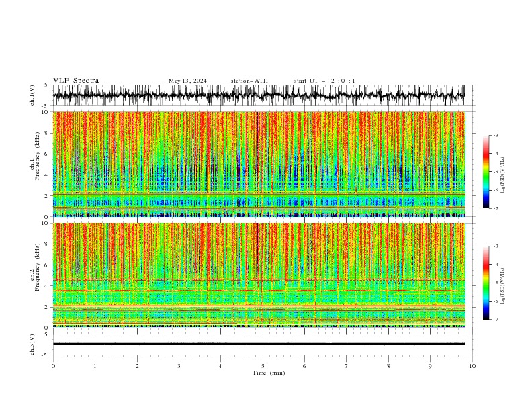This screenshot has width=532, height=411.
Task: Click the ch.2 spectrogram color scale bar
Action: pos(486,283)
